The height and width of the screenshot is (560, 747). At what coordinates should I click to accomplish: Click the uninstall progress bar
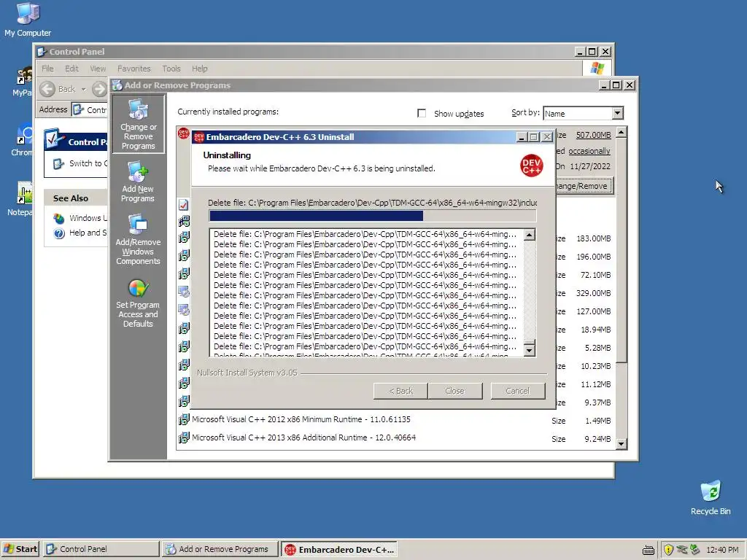click(373, 216)
